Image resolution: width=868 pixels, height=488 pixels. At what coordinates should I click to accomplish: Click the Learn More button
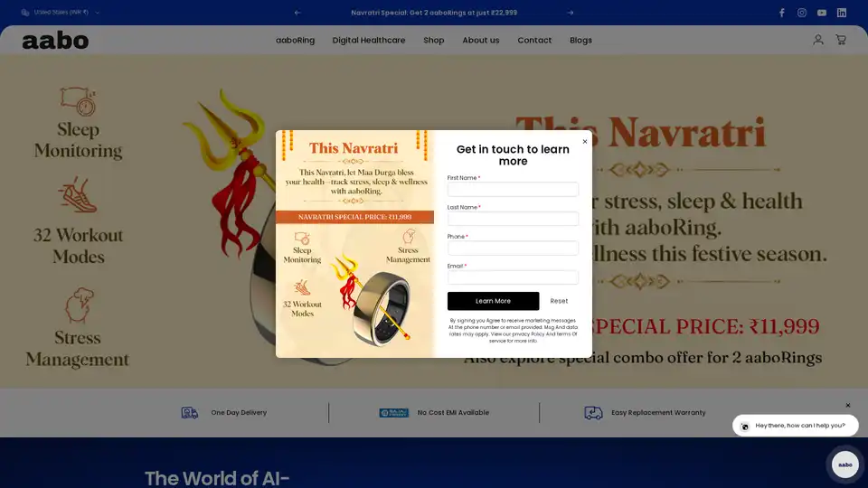click(x=493, y=301)
